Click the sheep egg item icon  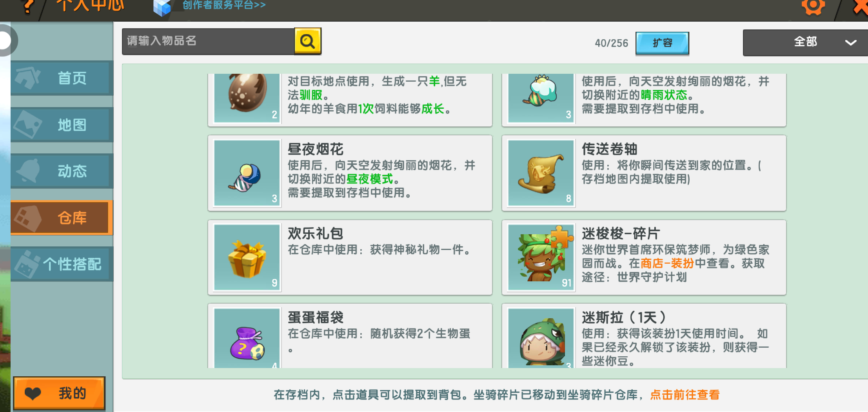point(247,98)
